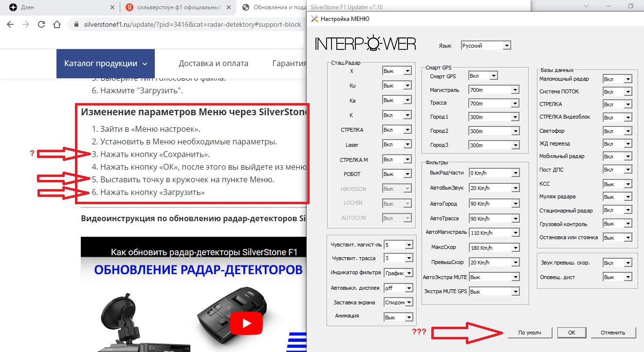Expand the АвтоТрасса speed dropdown

[494, 218]
